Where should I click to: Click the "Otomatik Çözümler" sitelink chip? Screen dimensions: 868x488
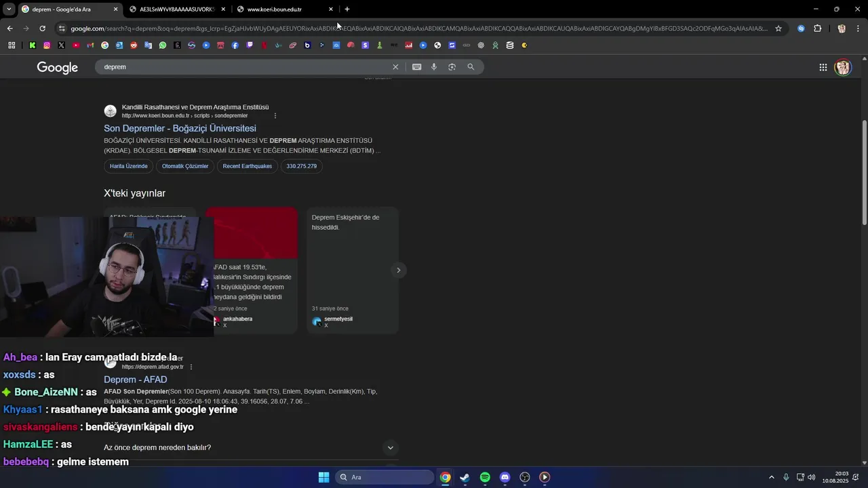tap(185, 166)
